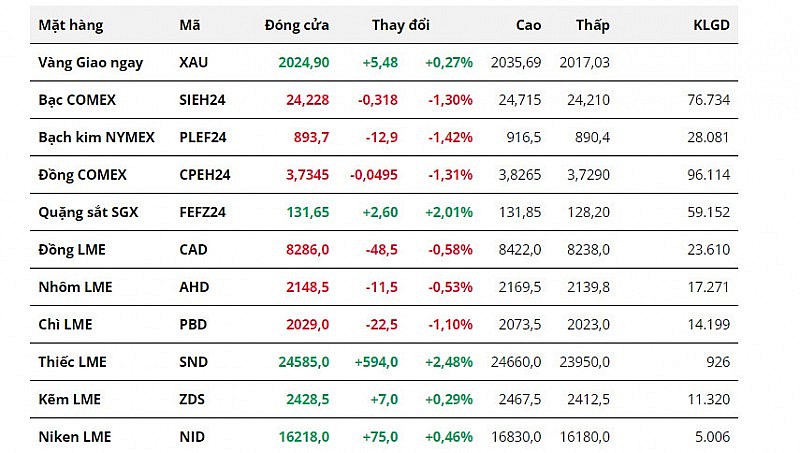Image resolution: width=800 pixels, height=453 pixels.
Task: Click ticker code FEFZ24
Action: 204,212
